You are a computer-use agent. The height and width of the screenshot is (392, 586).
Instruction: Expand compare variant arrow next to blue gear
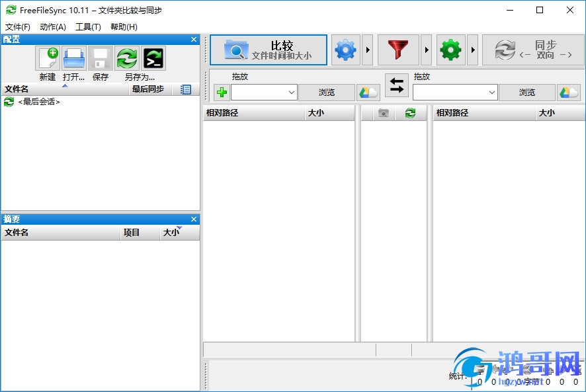pos(368,50)
